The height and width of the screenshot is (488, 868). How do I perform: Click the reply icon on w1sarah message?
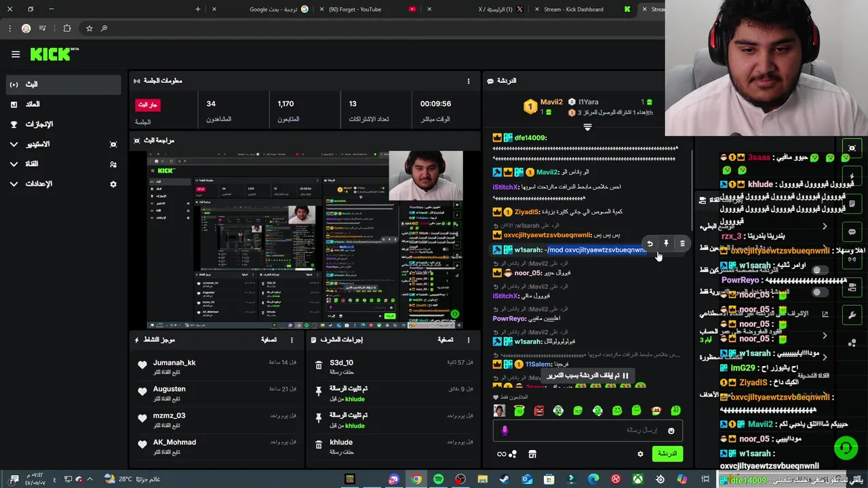click(x=650, y=243)
